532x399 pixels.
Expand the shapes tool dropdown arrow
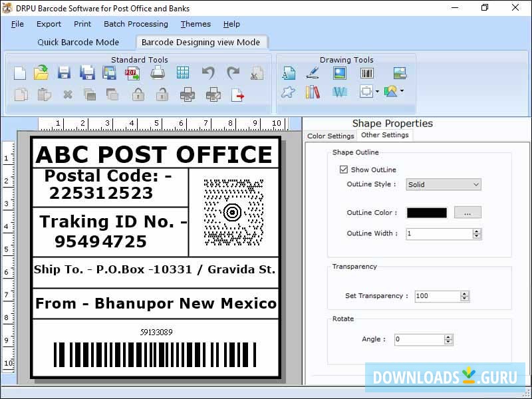pyautogui.click(x=402, y=92)
